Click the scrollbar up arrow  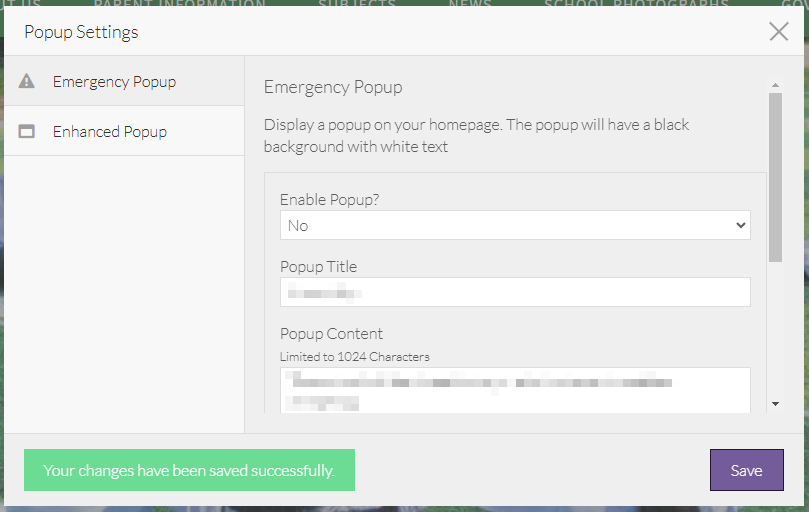tap(775, 86)
